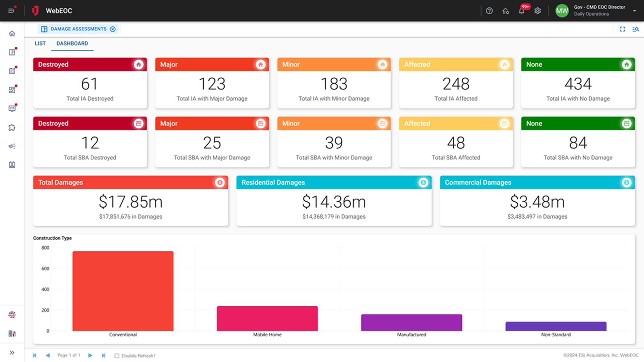This screenshot has width=644, height=362.
Task: Expand the sidebar with the double chevron
Action: 12,352
